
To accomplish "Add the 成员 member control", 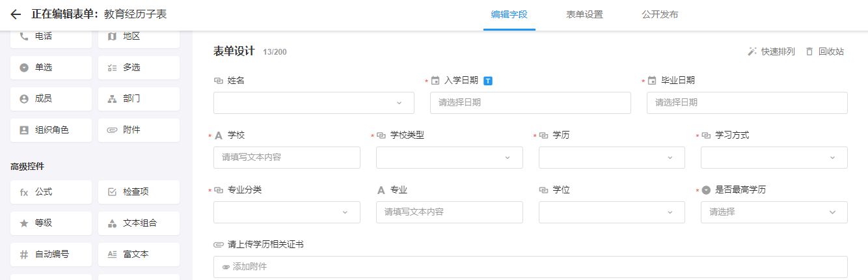I will tap(51, 99).
